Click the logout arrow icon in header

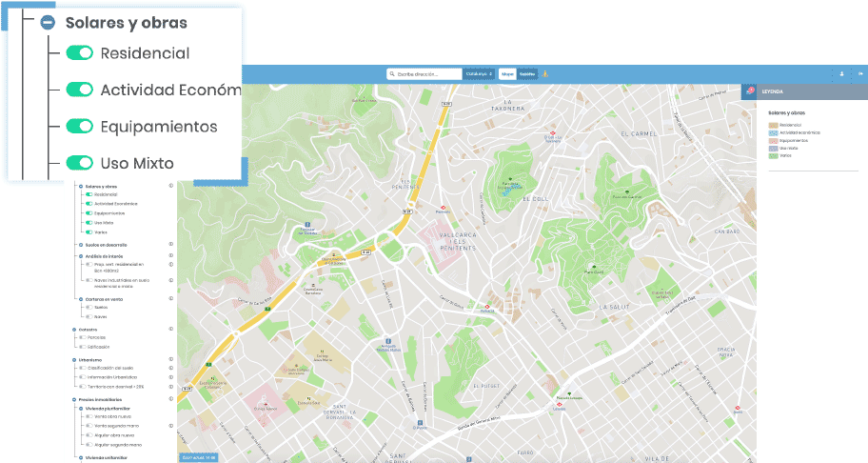pos(860,73)
